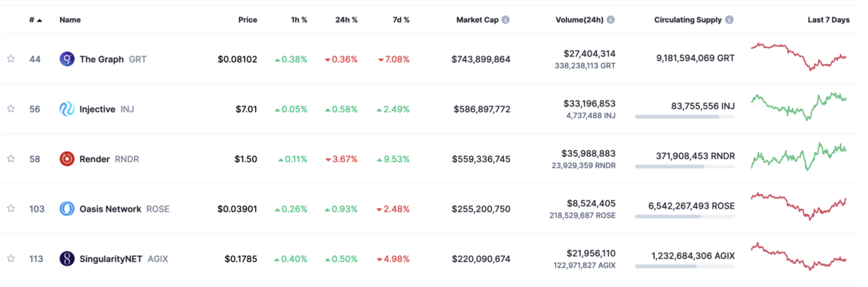Click 122,971,827 AGIX volume amount
Image resolution: width=868 pixels, height=287 pixels.
585,265
